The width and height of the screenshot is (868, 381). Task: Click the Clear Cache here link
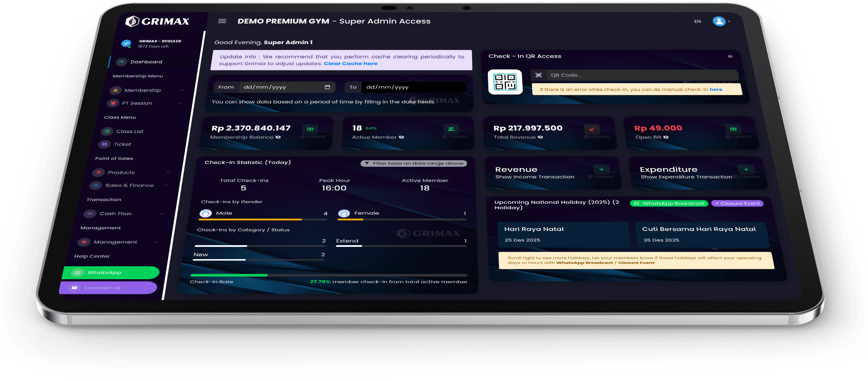tap(350, 64)
